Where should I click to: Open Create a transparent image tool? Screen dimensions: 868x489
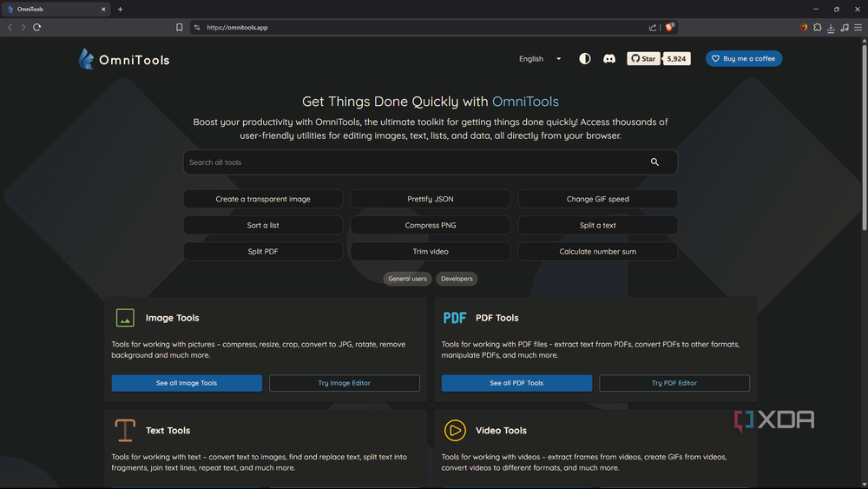click(x=263, y=199)
